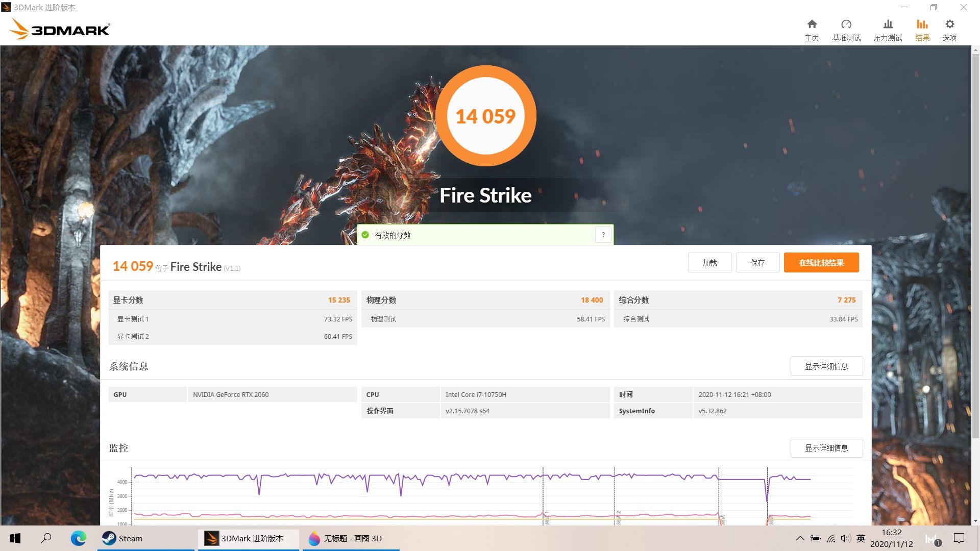Click the scrollbar down arrow
The image size is (980, 551).
tap(975, 521)
